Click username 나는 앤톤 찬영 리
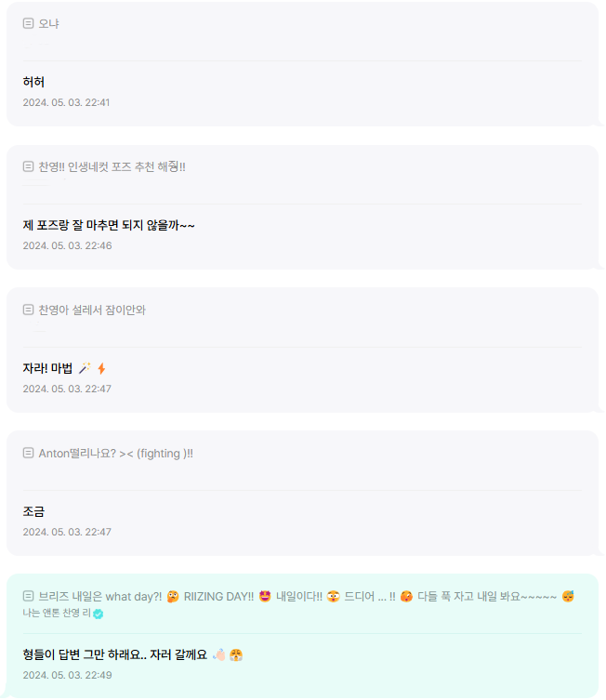The width and height of the screenshot is (606, 700). [57, 614]
